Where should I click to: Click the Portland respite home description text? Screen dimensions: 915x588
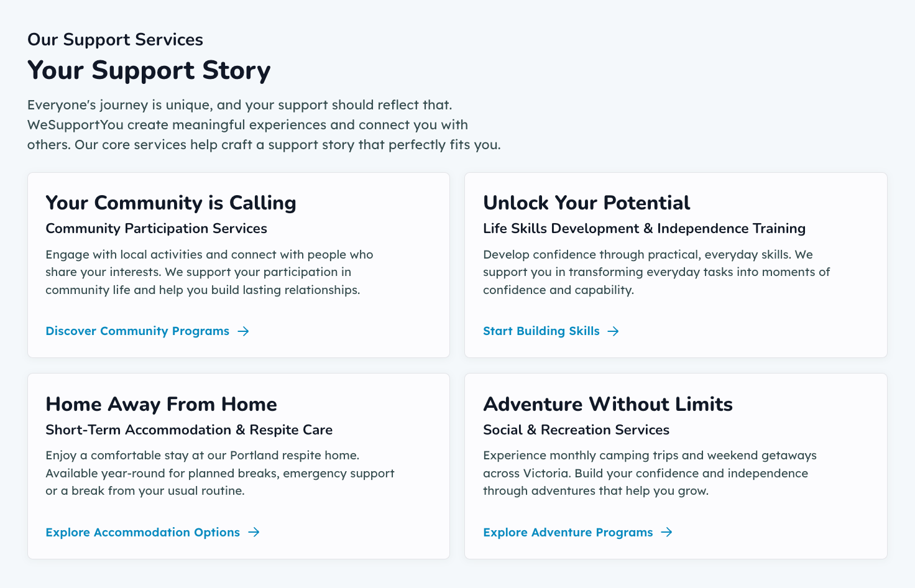point(220,473)
